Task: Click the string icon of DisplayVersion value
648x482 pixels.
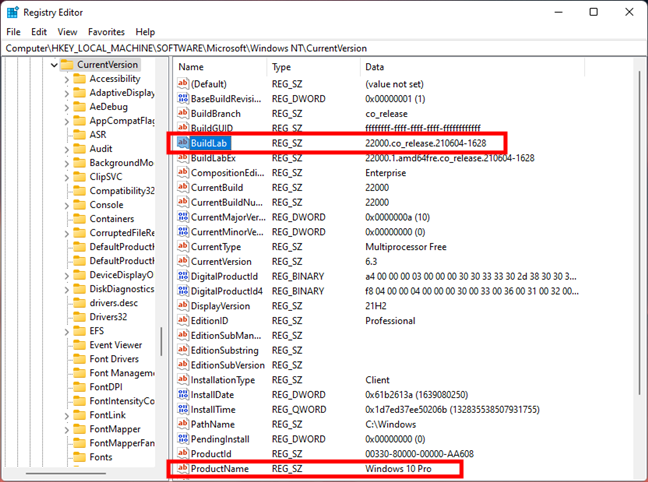Action: (x=183, y=306)
